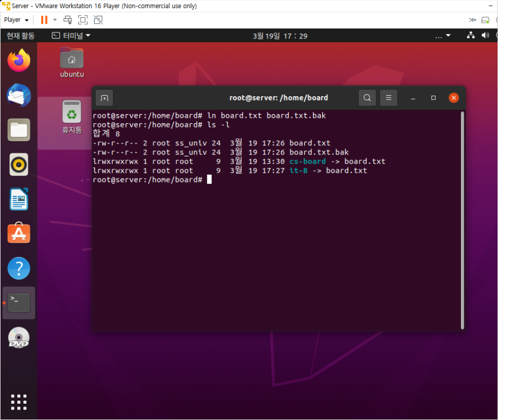This screenshot has width=522, height=420.
Task: Click the 'ls -l' command line
Action: pos(161,125)
